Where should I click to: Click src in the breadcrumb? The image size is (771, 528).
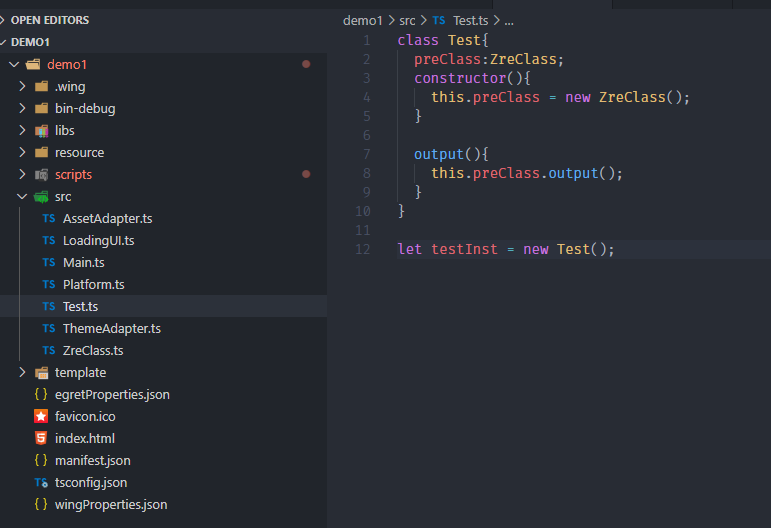coord(407,21)
